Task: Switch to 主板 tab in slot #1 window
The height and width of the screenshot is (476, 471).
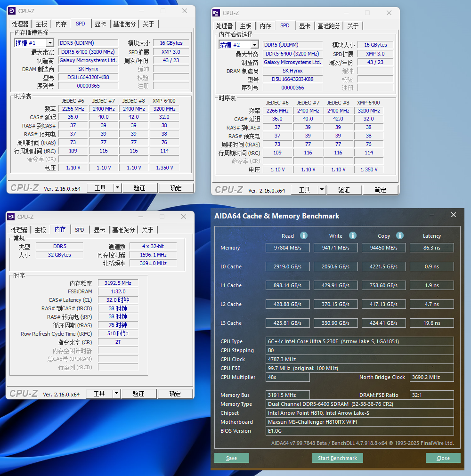Action: point(41,24)
